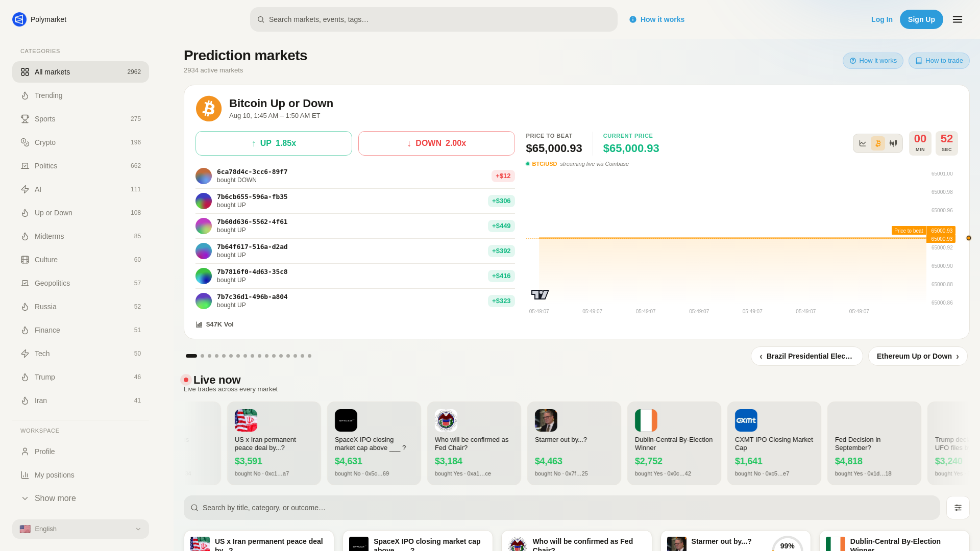Focus the top search markets field

click(x=433, y=19)
